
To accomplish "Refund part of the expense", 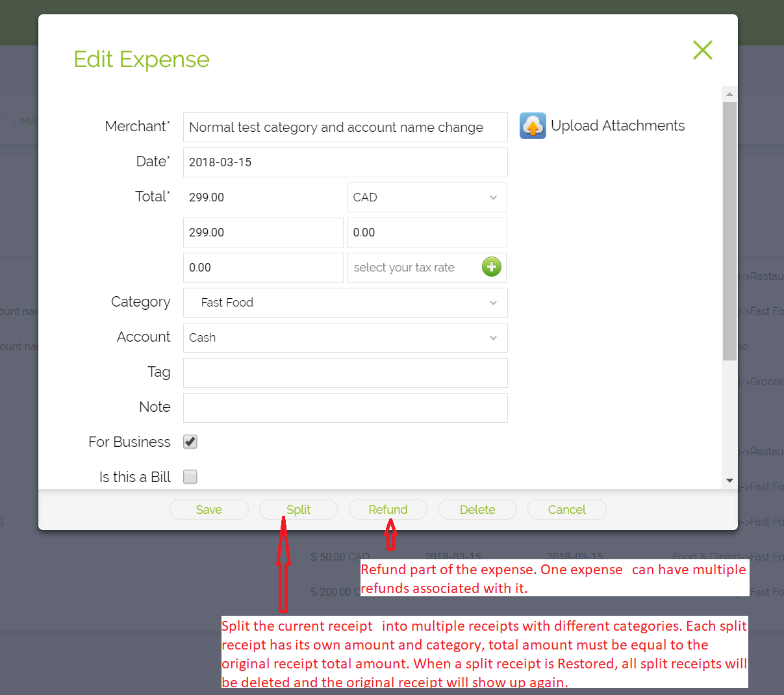I will click(x=388, y=509).
